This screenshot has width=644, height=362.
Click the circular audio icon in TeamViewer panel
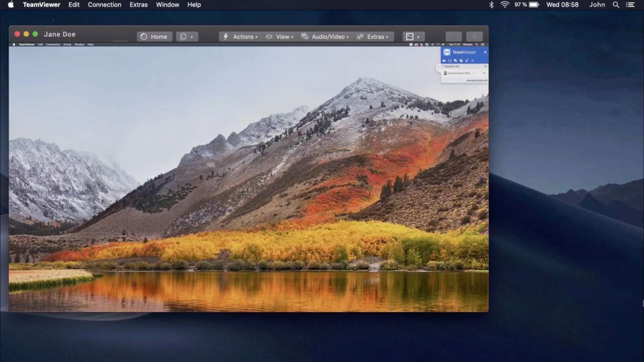click(x=450, y=61)
